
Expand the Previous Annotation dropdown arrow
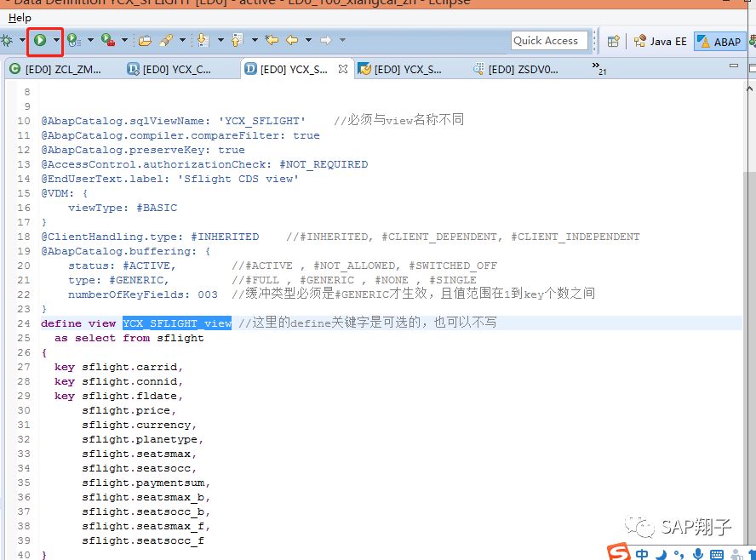tap(254, 40)
